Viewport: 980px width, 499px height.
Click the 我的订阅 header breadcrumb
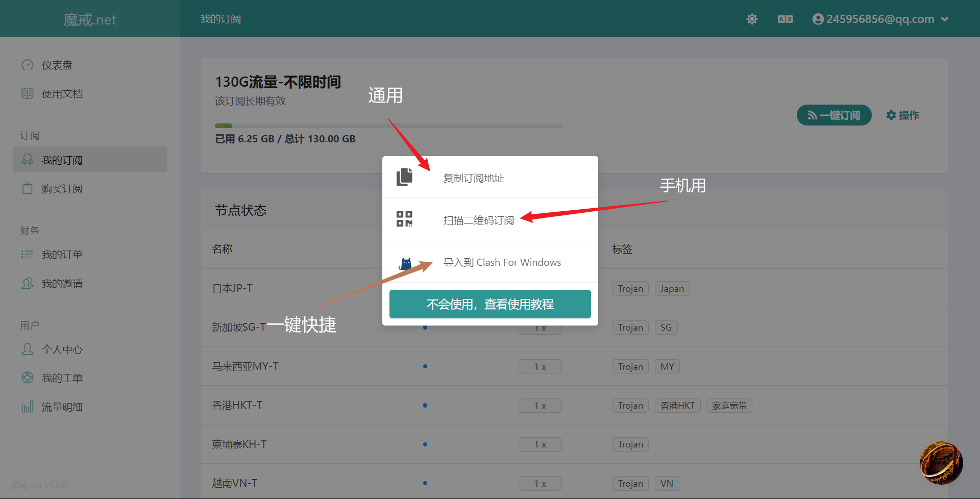[x=220, y=19]
